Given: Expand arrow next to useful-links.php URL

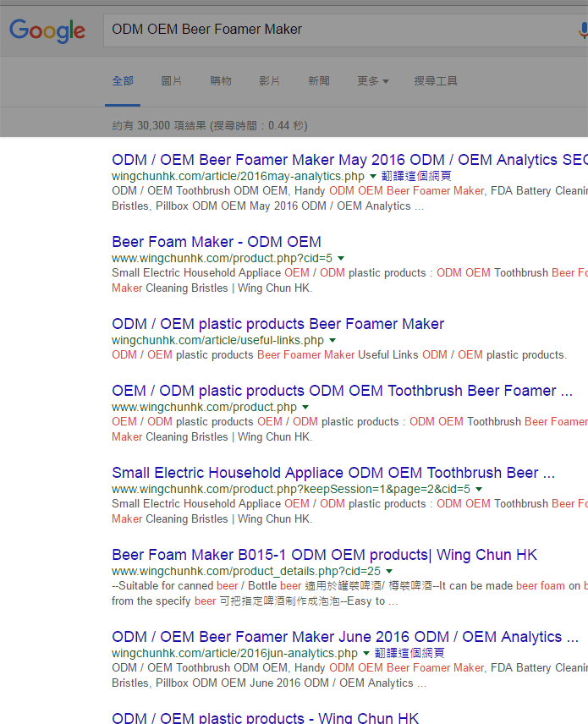Looking at the screenshot, I should 332,340.
